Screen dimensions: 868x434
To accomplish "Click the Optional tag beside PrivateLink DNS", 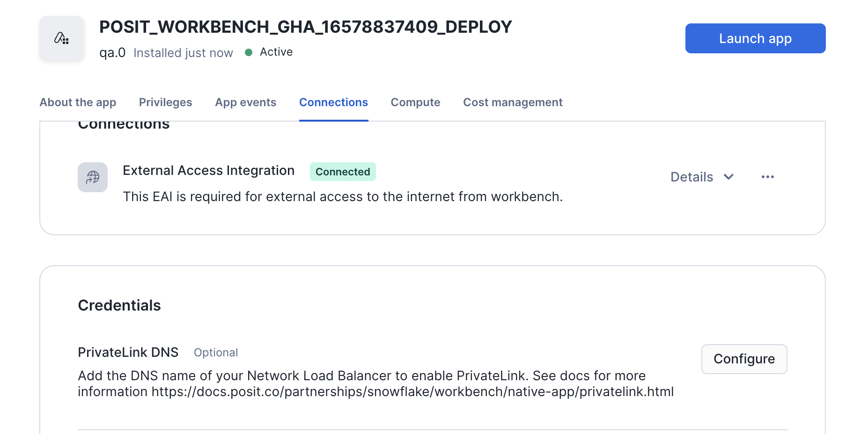I will pyautogui.click(x=216, y=353).
